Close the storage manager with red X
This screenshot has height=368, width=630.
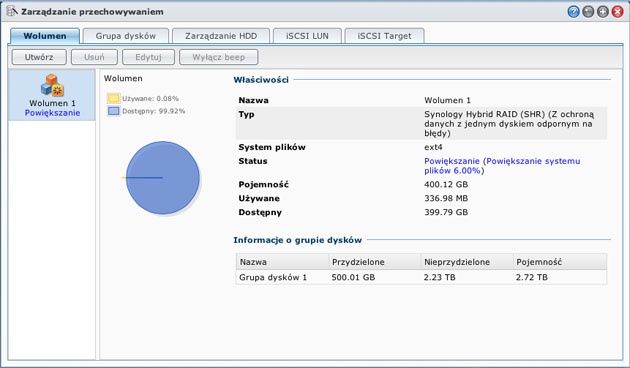coord(618,12)
